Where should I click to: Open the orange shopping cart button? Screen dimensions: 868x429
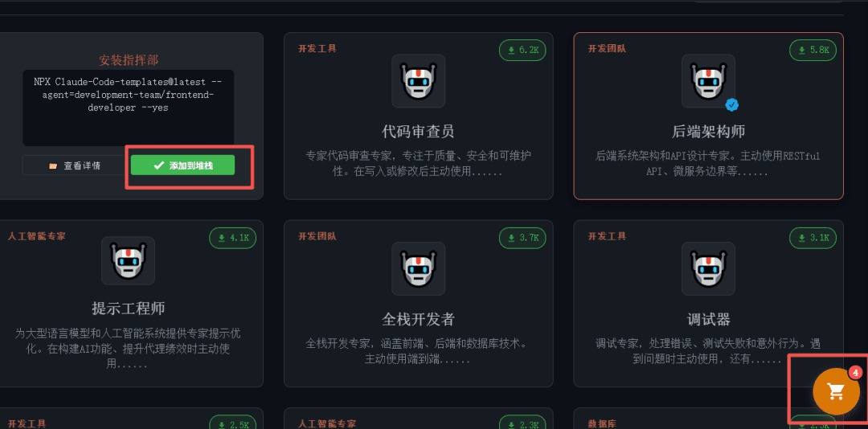836,390
